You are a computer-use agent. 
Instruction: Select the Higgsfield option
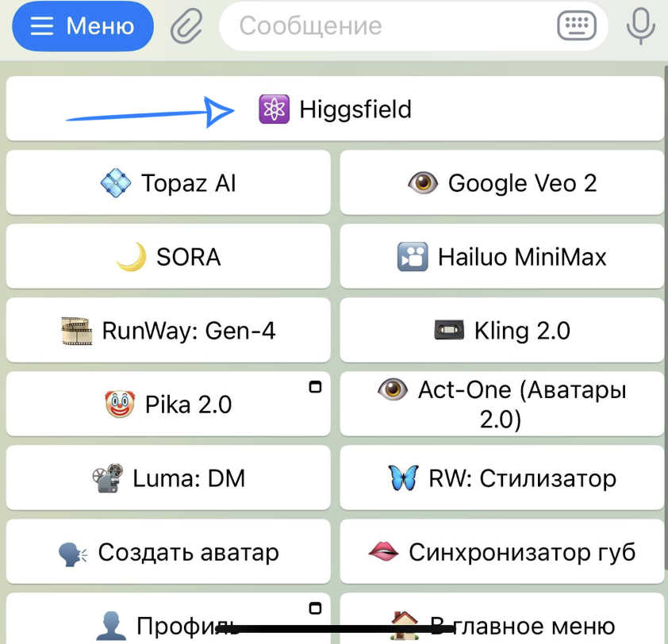pos(335,109)
